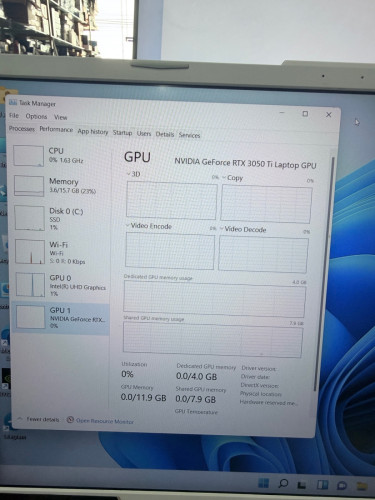The width and height of the screenshot is (375, 500).
Task: Maximize the Task Manager window
Action: 305,114
